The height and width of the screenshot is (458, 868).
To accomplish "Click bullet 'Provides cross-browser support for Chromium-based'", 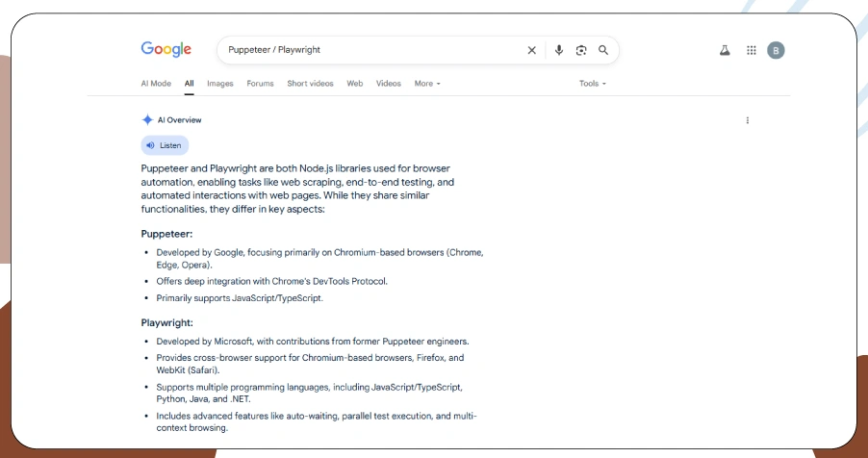I will pos(310,364).
